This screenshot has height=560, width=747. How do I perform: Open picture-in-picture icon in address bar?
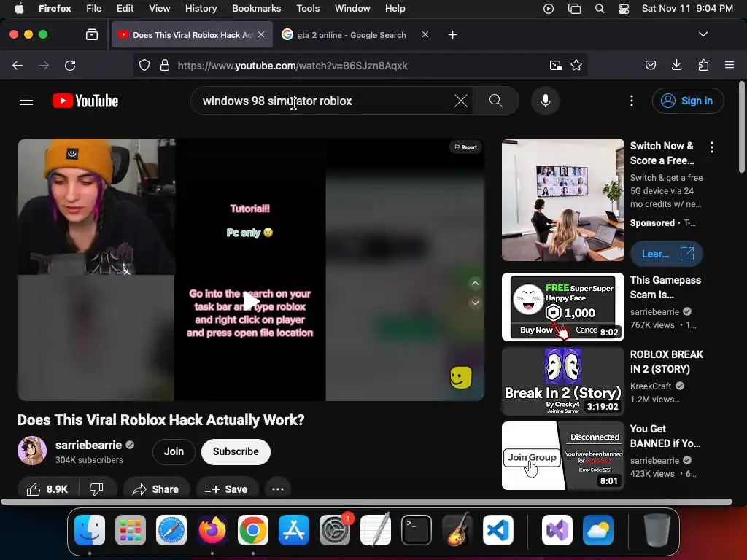point(555,65)
